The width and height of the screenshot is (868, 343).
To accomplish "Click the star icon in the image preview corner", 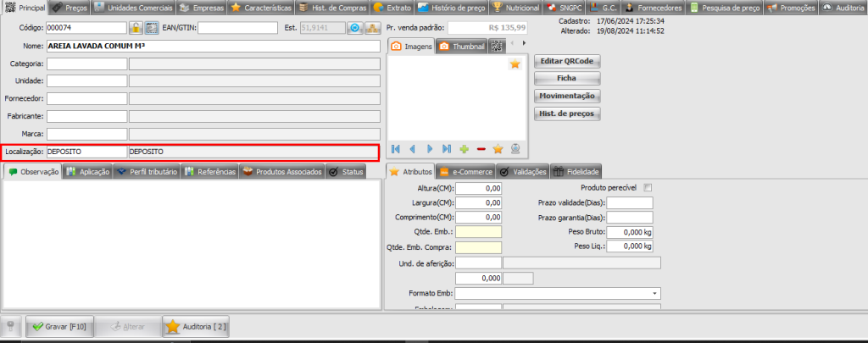I will pos(515,64).
